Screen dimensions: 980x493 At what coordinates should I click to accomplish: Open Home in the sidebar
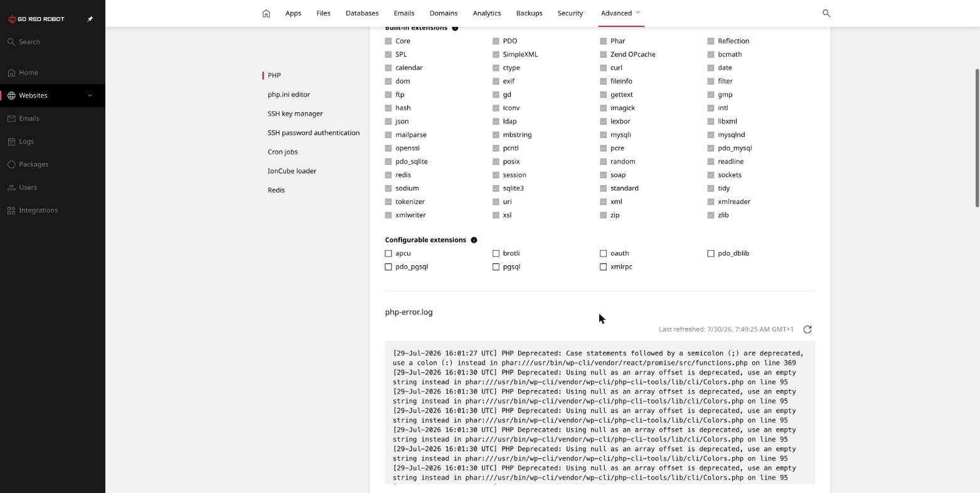pyautogui.click(x=53, y=72)
